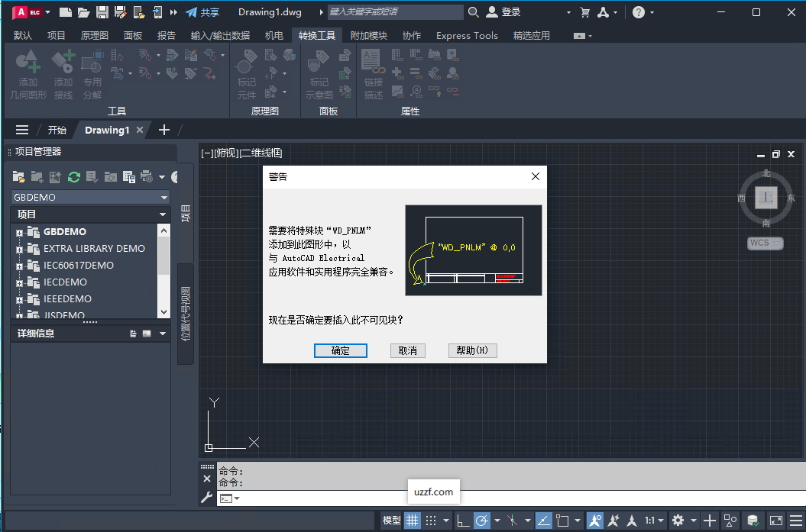This screenshot has width=806, height=532.
Task: Click the 帮助(H) button in the dialog
Action: [472, 350]
